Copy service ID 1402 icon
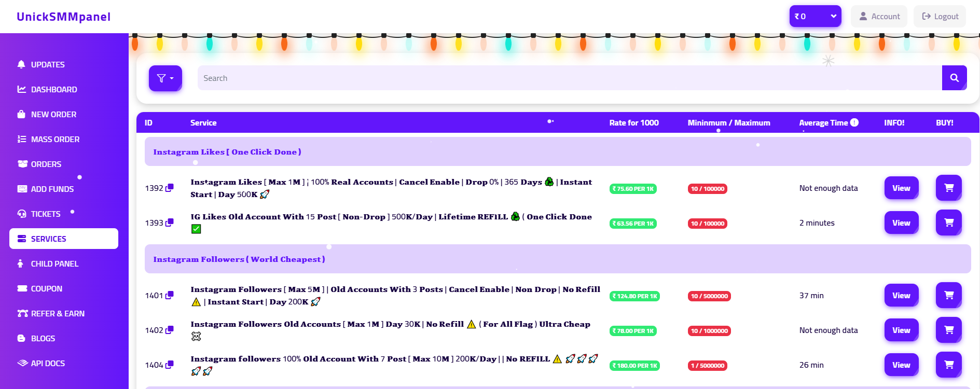The image size is (980, 389). [x=169, y=330]
